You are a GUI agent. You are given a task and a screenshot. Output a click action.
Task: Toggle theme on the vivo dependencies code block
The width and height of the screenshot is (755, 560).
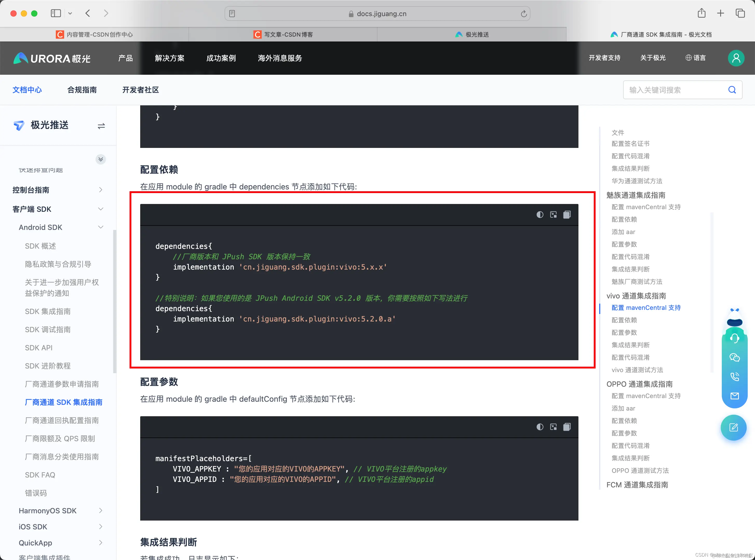540,215
